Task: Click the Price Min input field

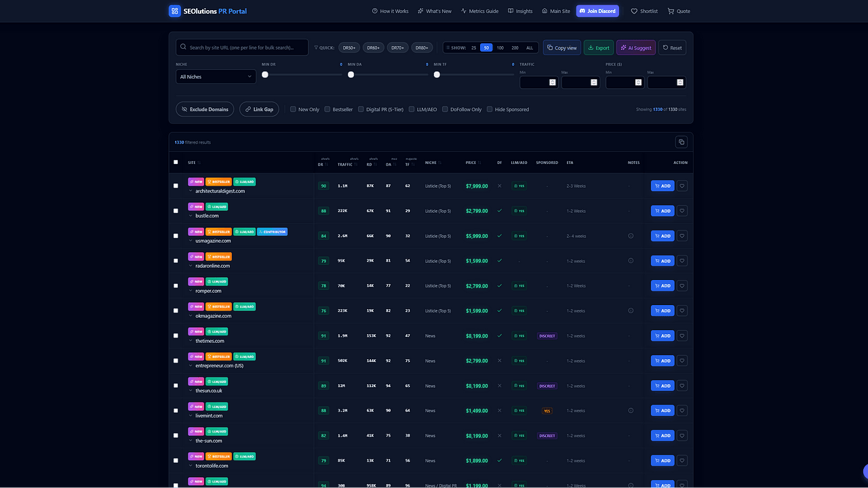Action: pos(625,82)
